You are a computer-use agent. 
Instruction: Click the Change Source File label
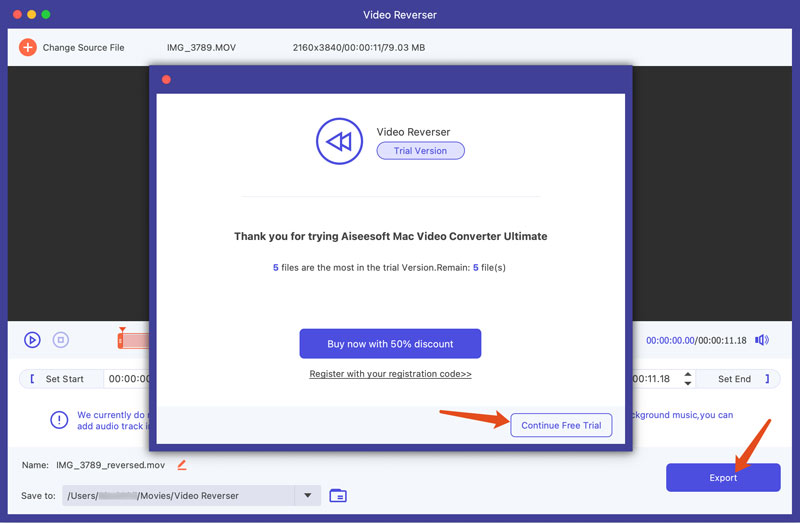coord(83,47)
